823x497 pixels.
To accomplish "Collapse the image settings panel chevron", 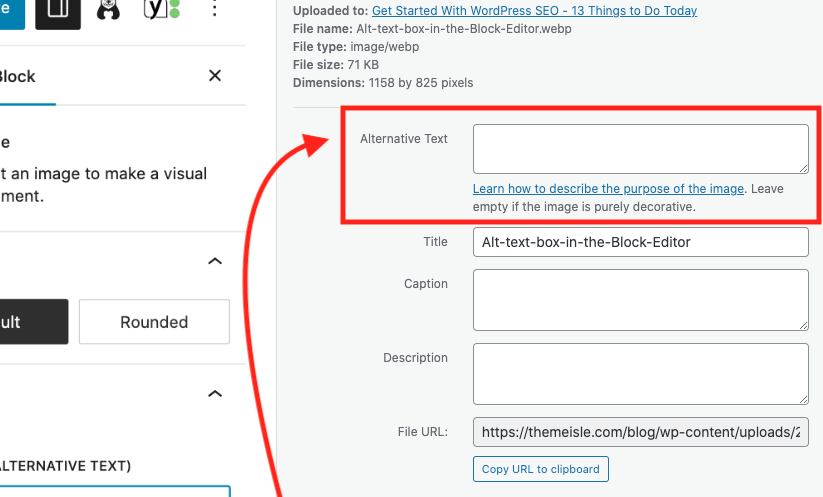I will click(x=215, y=394).
